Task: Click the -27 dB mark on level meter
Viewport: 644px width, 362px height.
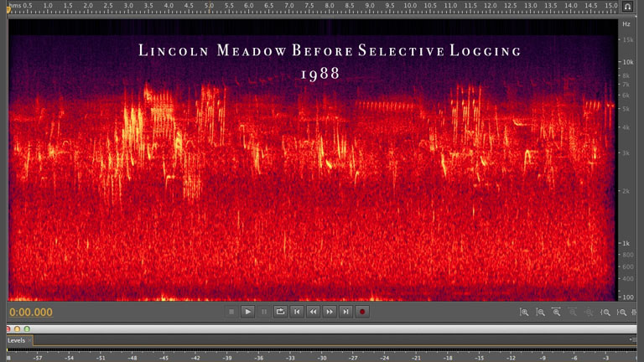Action: [353, 358]
